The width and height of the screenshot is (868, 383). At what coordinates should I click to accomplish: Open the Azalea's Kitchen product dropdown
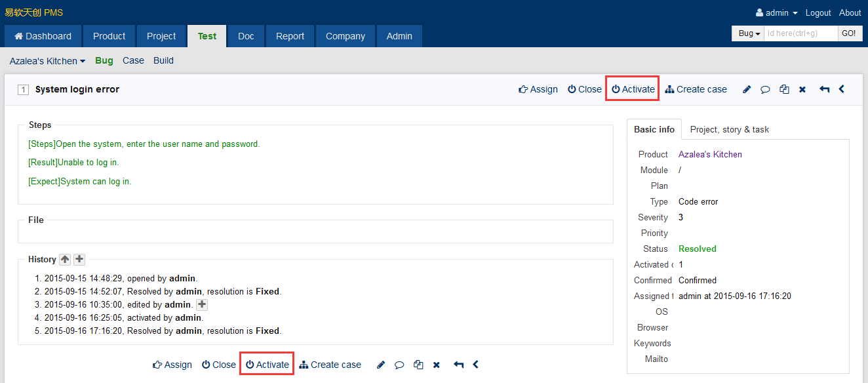47,61
